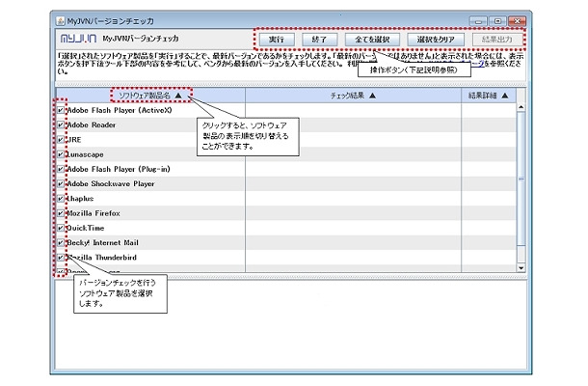Select the Mozilla Thunderbird row text
588x386 pixels.
(101, 258)
